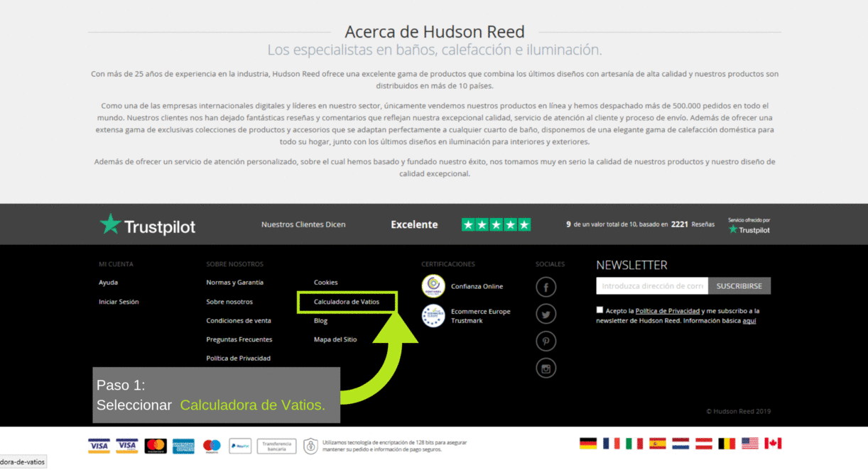The height and width of the screenshot is (470, 868).
Task: Click the PayPal payment icon
Action: (x=240, y=446)
